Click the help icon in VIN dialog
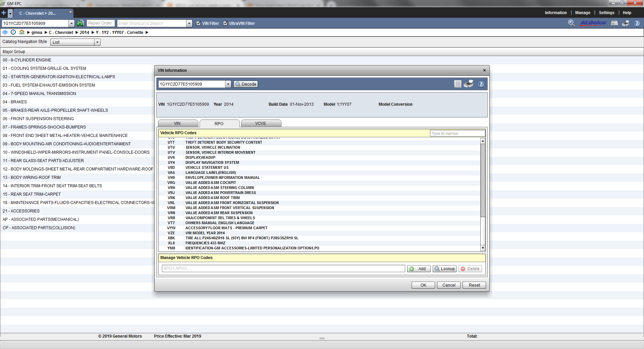Screen dimensions: 644x349 [481, 84]
